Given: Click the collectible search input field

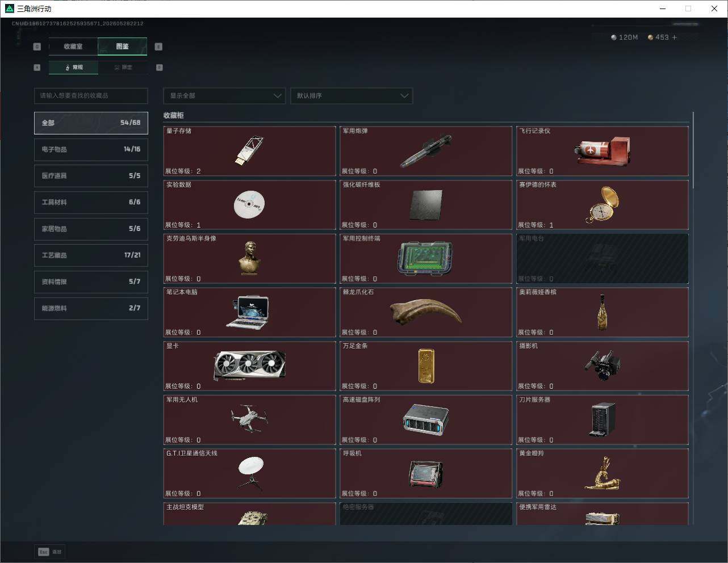Looking at the screenshot, I should (91, 96).
